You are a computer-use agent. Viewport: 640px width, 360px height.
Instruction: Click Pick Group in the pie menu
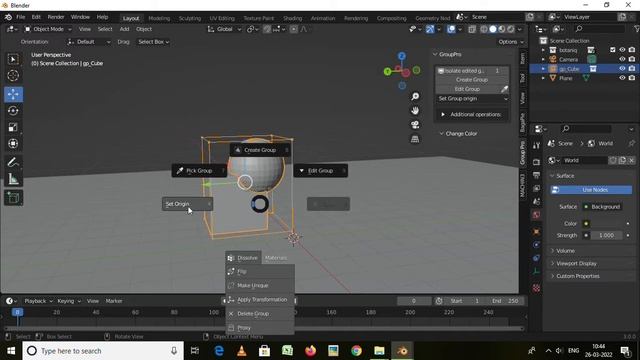[x=199, y=171]
